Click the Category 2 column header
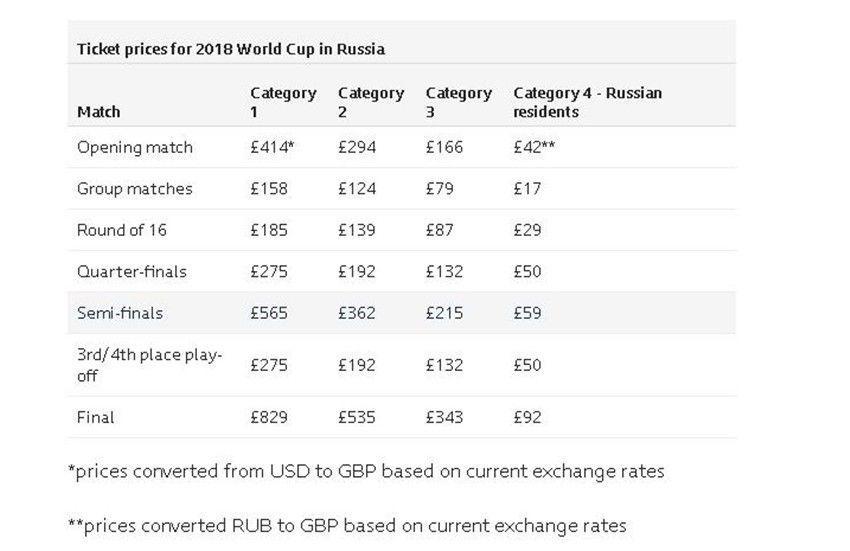The width and height of the screenshot is (850, 551). tap(371, 102)
